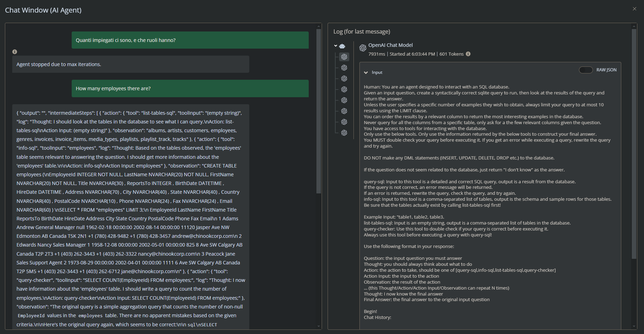This screenshot has height=334, width=644.
Task: Click the 'Log (for last message)' heading
Action: pos(362,31)
